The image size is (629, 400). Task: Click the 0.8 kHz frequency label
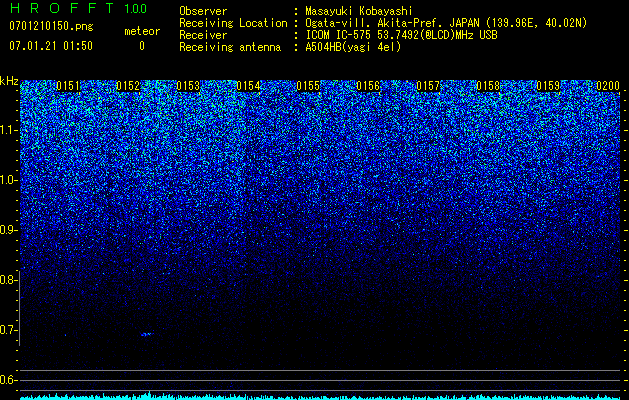pos(8,280)
